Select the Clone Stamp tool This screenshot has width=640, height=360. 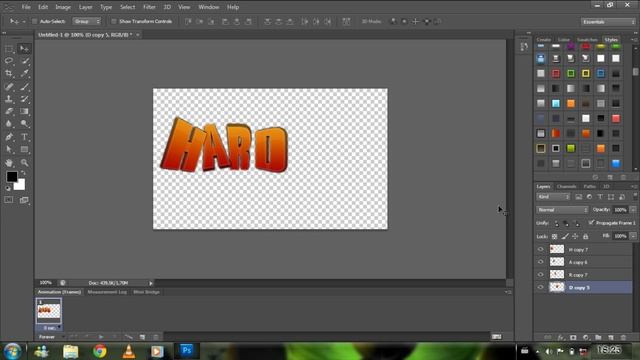(x=9, y=99)
